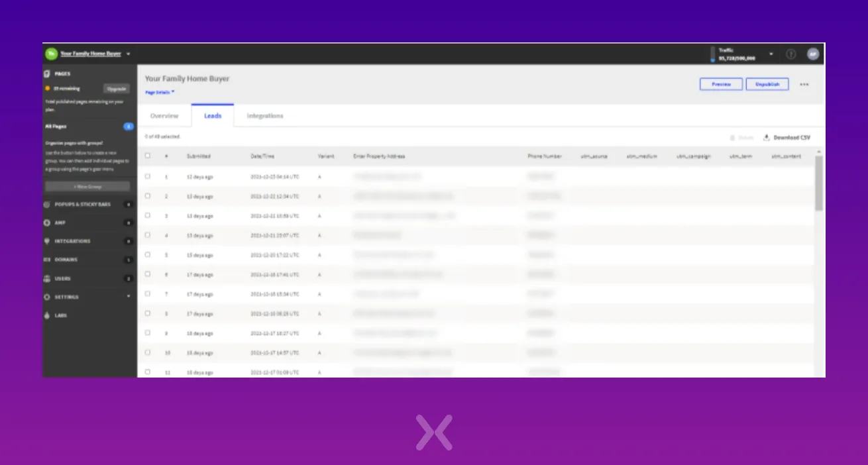
Task: Click the Labs flask icon
Action: click(47, 315)
